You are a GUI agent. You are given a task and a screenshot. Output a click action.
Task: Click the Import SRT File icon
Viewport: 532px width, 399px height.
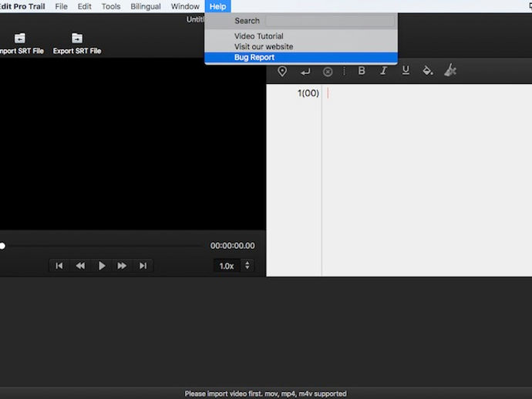[x=20, y=39]
